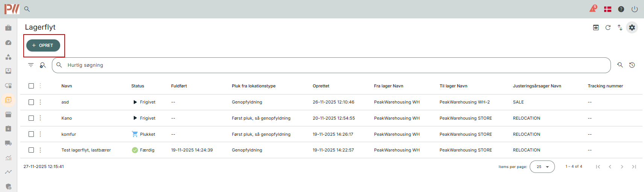Open the Test lagerflyt, lastbærer entry
This screenshot has height=192, width=644.
coord(86,150)
